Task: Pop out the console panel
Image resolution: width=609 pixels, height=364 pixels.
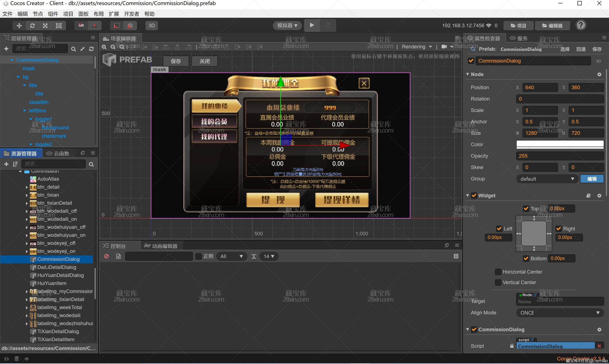Action: [x=447, y=245]
